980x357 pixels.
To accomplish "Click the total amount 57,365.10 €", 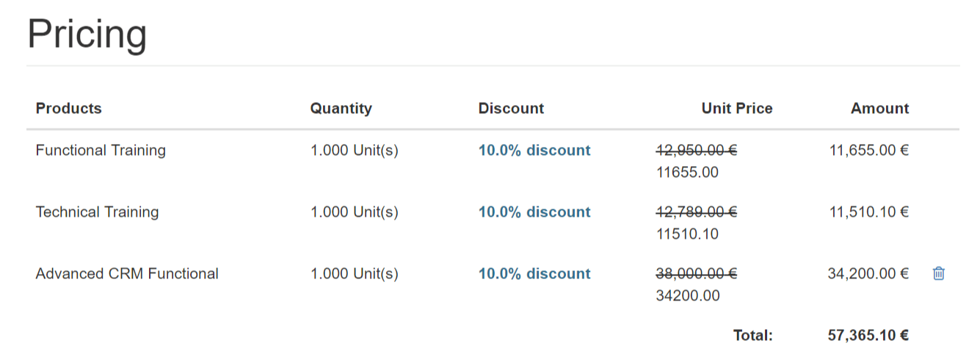I will point(868,336).
